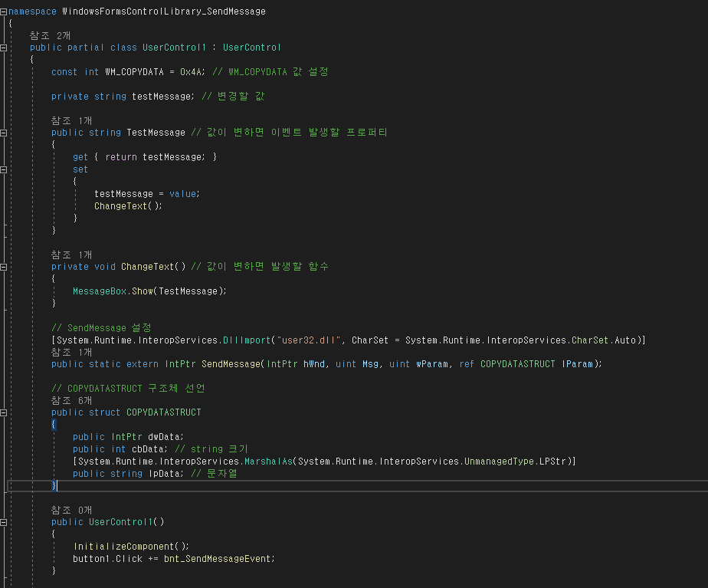Click the 'value' keyword in setter
The image size is (708, 588).
click(x=183, y=194)
